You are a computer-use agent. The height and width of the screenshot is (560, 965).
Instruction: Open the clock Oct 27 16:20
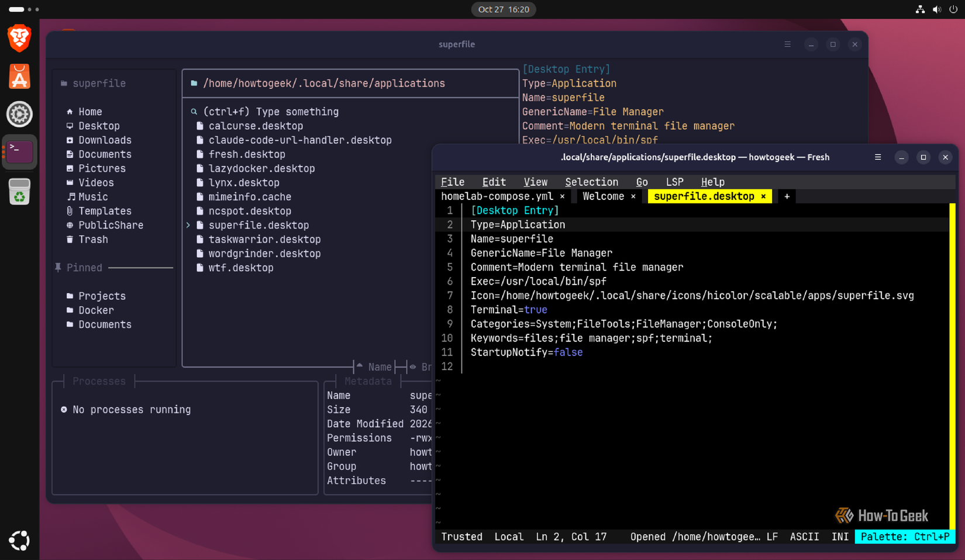click(504, 9)
